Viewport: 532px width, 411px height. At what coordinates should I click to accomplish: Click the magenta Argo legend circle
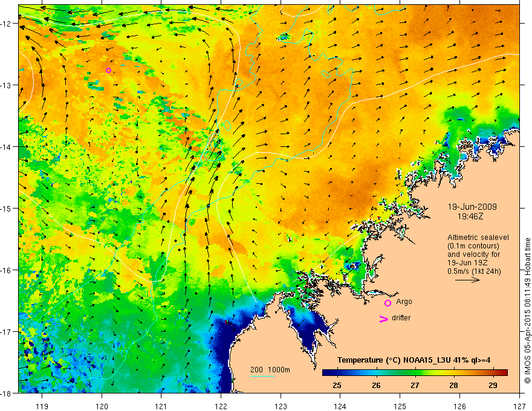[388, 303]
